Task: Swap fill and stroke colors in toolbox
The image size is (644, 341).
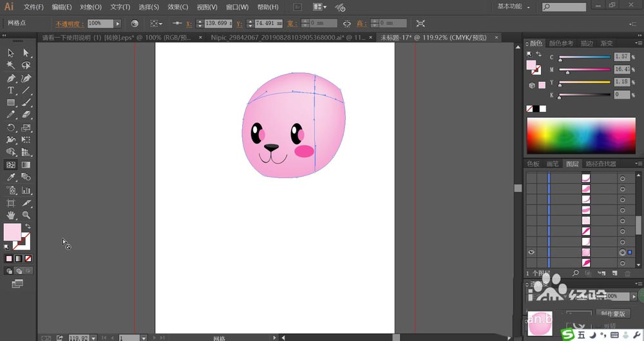Action: [x=28, y=226]
